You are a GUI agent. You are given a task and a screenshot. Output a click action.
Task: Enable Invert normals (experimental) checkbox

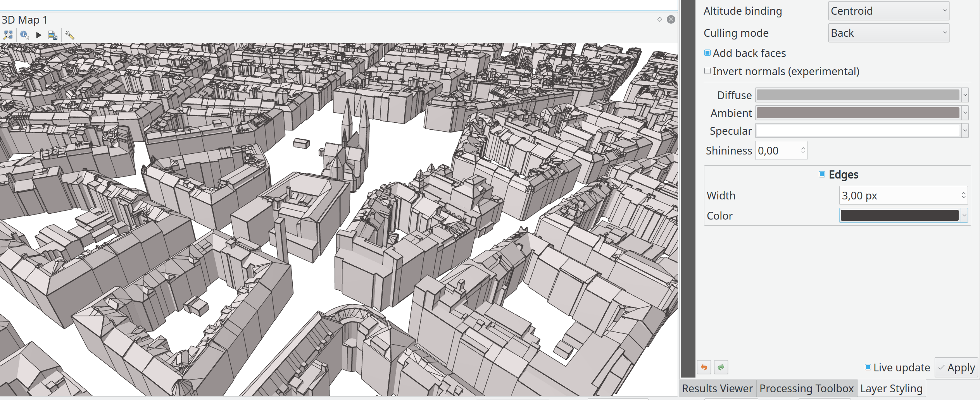click(x=707, y=71)
